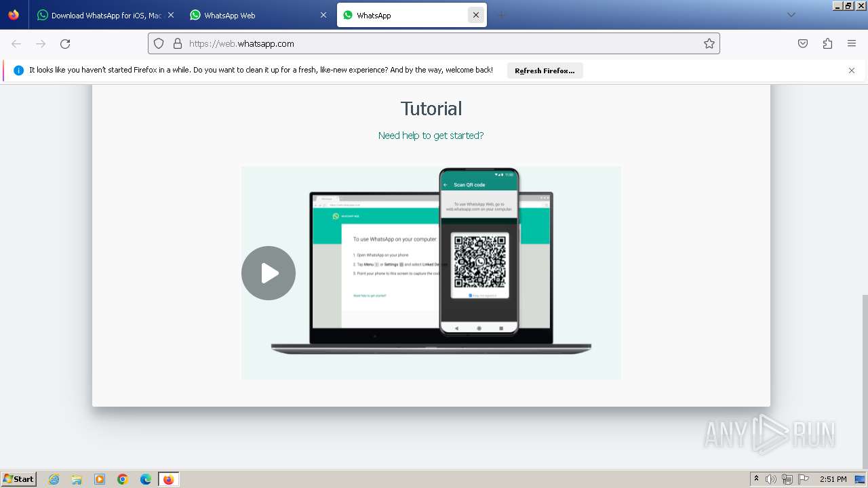This screenshot has width=868, height=488.
Task: Launch Internet Explorer from taskbar
Action: [54, 479]
